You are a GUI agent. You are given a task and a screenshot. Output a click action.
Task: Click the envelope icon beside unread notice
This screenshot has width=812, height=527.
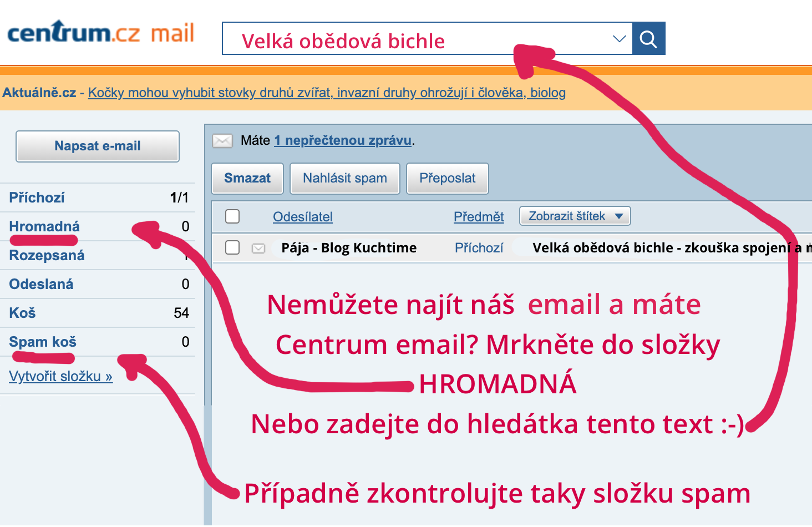(222, 141)
